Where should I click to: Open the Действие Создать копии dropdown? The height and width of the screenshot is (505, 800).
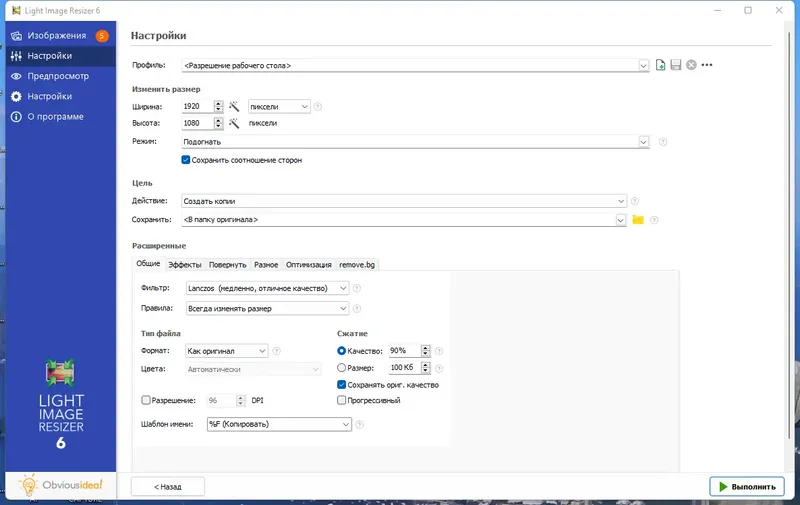pyautogui.click(x=404, y=201)
